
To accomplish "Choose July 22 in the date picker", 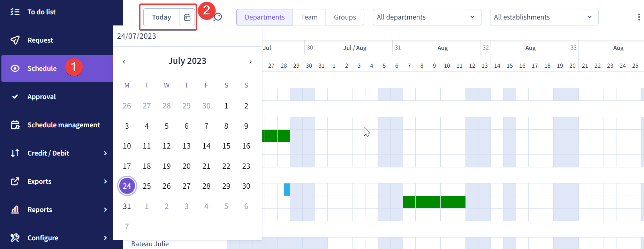I will coord(226,166).
